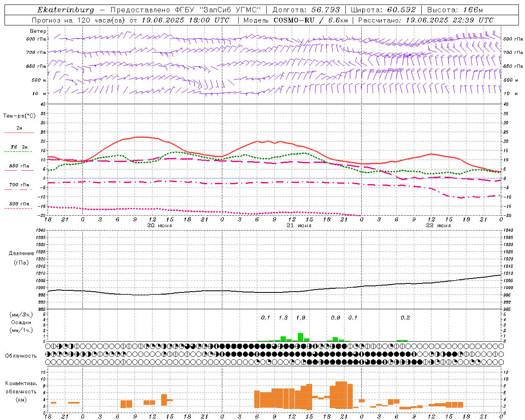Click the 'Высота: 166м' header text
525x420 pixels.
(455, 10)
